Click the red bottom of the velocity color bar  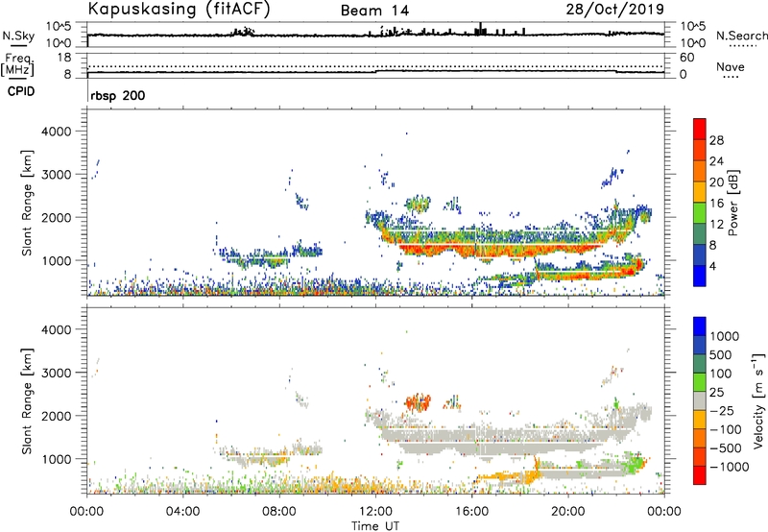pos(700,475)
